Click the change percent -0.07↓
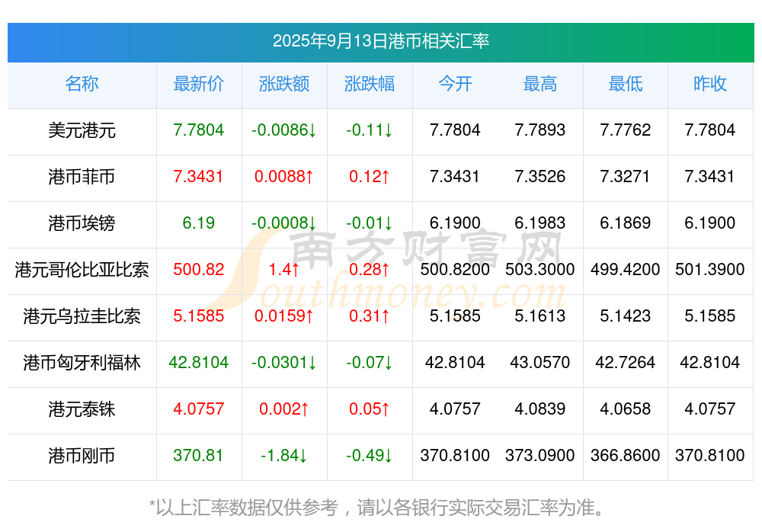The image size is (762, 532). pos(370,362)
